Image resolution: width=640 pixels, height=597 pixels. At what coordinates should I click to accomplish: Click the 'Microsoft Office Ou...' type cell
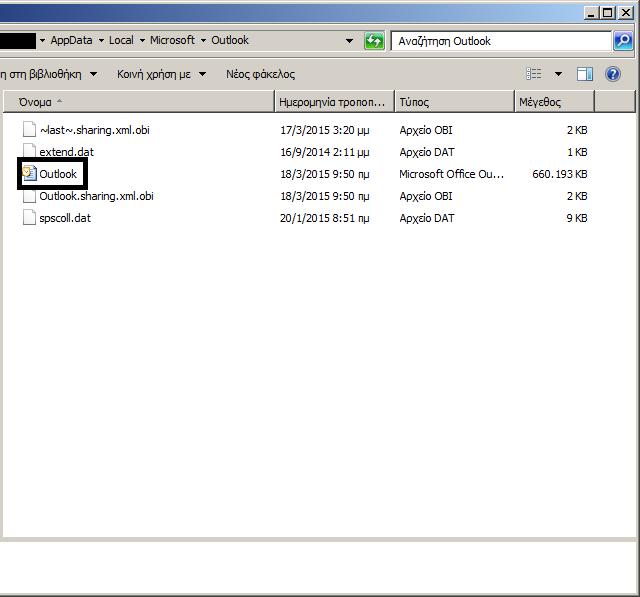[451, 174]
